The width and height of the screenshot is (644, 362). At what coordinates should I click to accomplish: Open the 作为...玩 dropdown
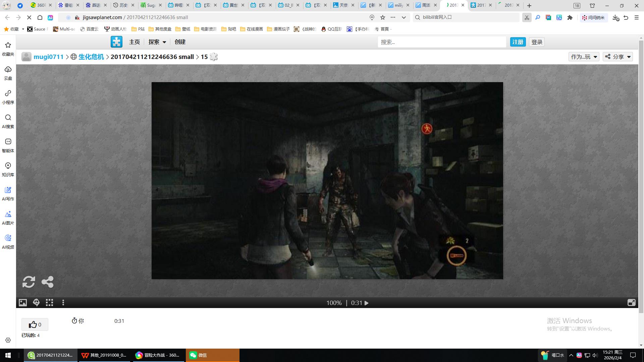pos(584,57)
